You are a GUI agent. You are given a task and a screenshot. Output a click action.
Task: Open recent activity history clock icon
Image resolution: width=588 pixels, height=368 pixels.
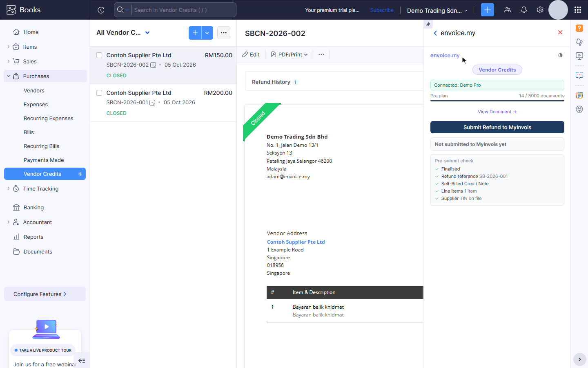coord(101,10)
